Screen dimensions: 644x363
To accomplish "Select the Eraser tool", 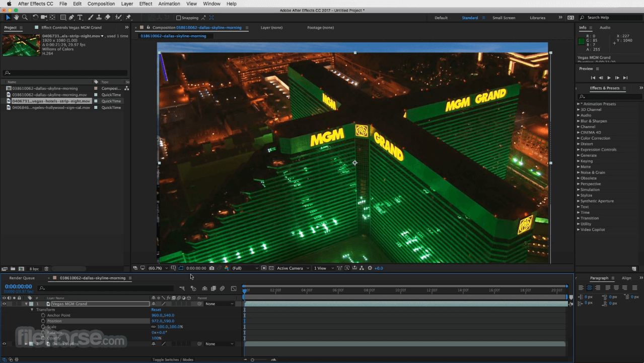I will coord(107,18).
